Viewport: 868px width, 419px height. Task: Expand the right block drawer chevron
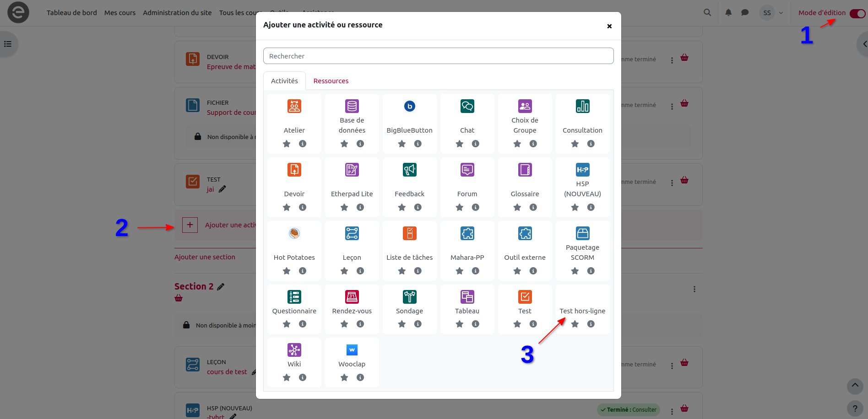863,44
